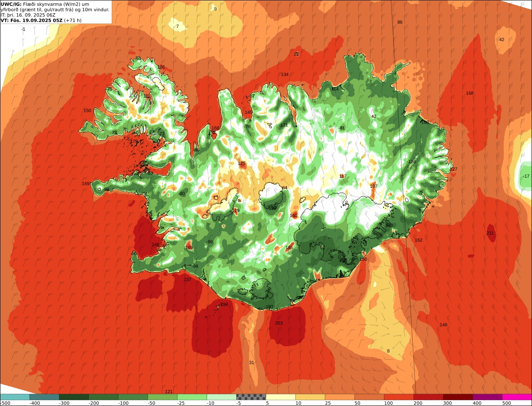Viewport: 532px width, 406px height.
Task: Click the light green swatch between -25 and -10
Action: click(x=192, y=397)
